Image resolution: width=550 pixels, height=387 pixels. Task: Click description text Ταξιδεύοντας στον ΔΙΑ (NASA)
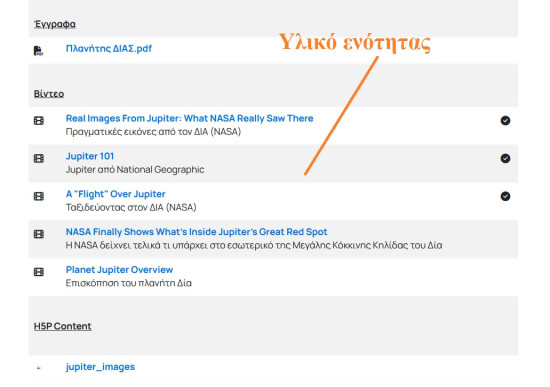[131, 208]
